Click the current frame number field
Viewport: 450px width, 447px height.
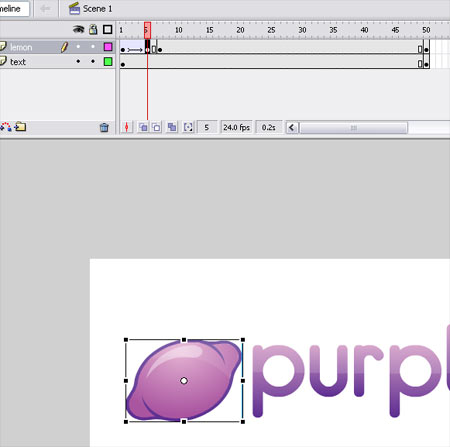click(x=207, y=127)
